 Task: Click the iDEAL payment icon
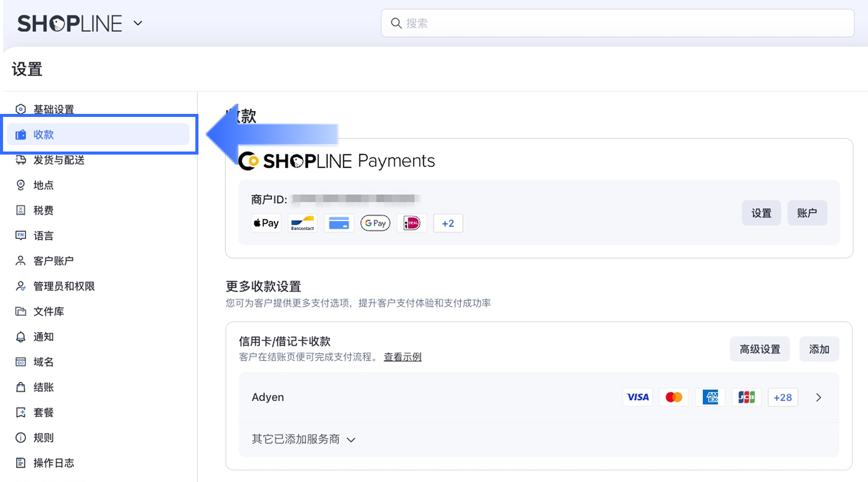coord(412,223)
